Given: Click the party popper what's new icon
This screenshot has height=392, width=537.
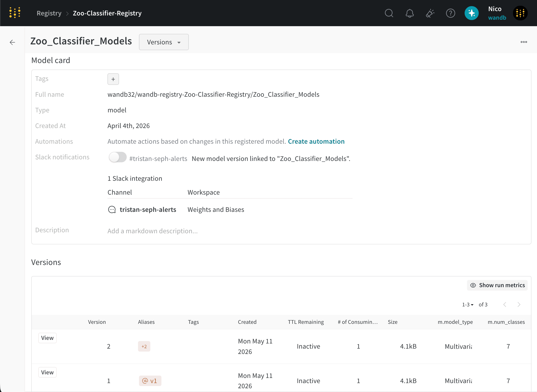Looking at the screenshot, I should tap(430, 13).
